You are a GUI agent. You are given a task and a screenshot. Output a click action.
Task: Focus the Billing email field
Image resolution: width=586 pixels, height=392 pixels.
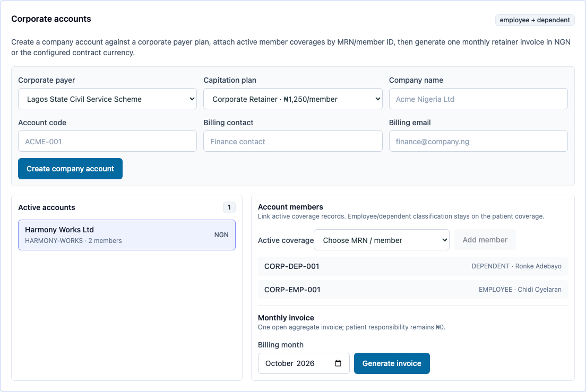coord(478,141)
